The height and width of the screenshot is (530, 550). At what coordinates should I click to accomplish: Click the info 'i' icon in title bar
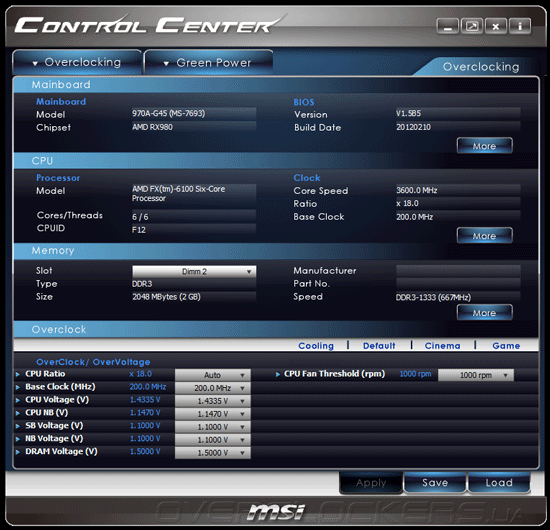pyautogui.click(x=520, y=26)
